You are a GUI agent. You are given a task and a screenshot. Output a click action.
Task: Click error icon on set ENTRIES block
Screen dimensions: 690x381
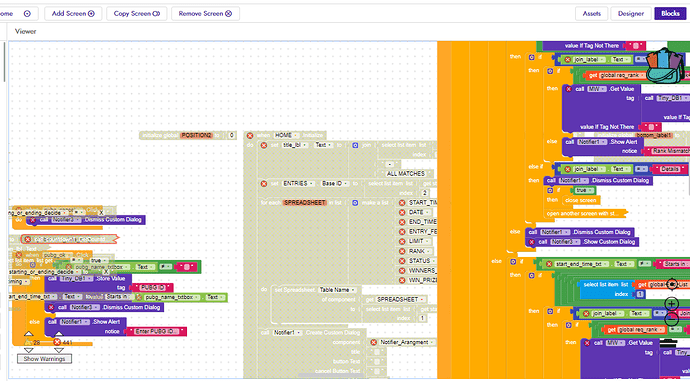264,184
